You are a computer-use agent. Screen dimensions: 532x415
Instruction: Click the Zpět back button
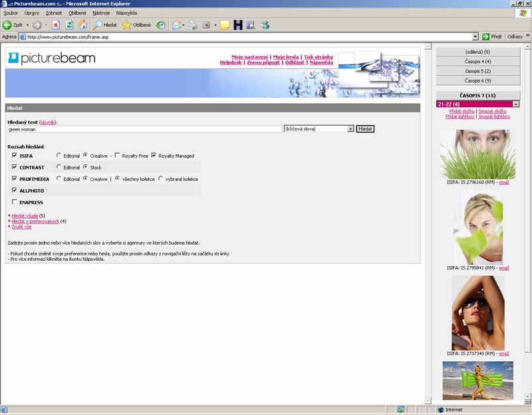point(13,25)
